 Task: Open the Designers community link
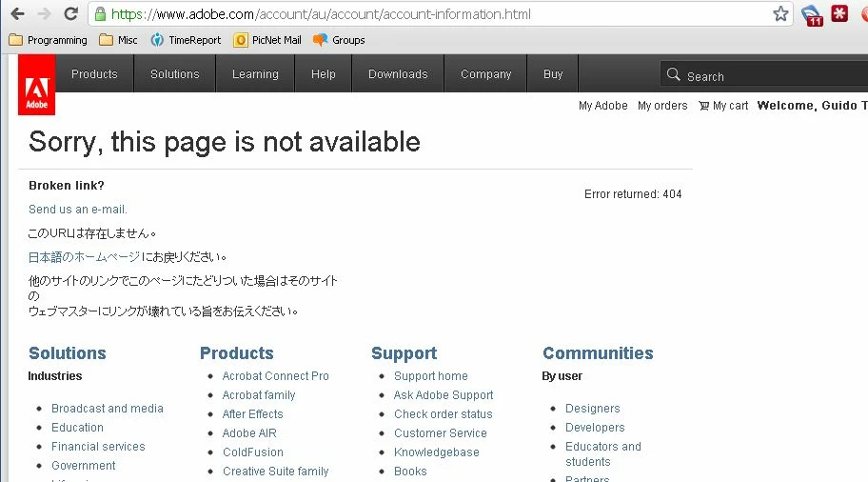[592, 409]
